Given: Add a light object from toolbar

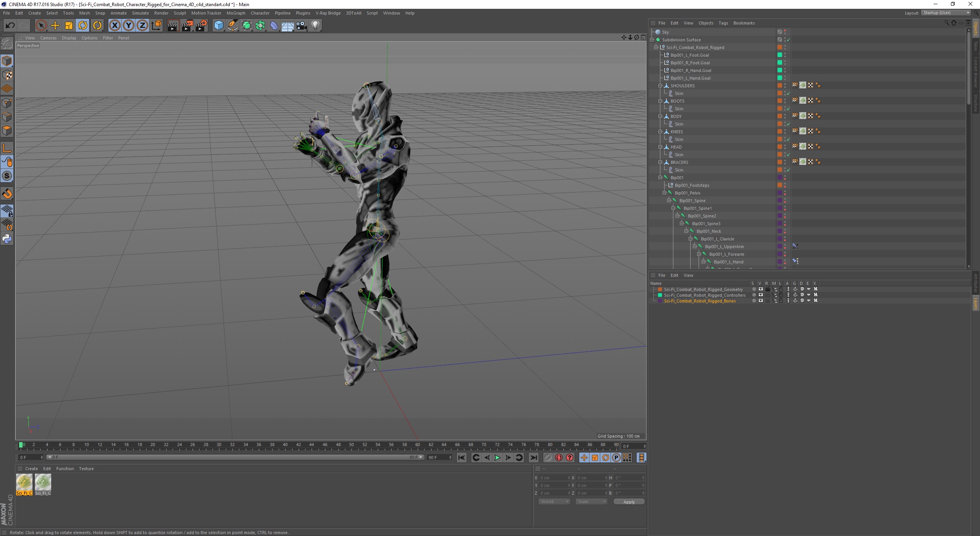Looking at the screenshot, I should 315,26.
